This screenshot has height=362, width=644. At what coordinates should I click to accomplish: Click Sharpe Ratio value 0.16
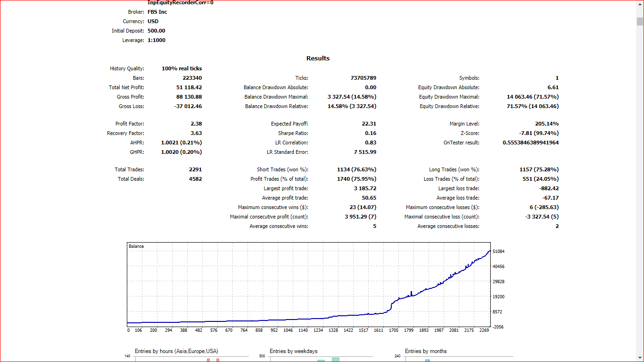pyautogui.click(x=371, y=133)
